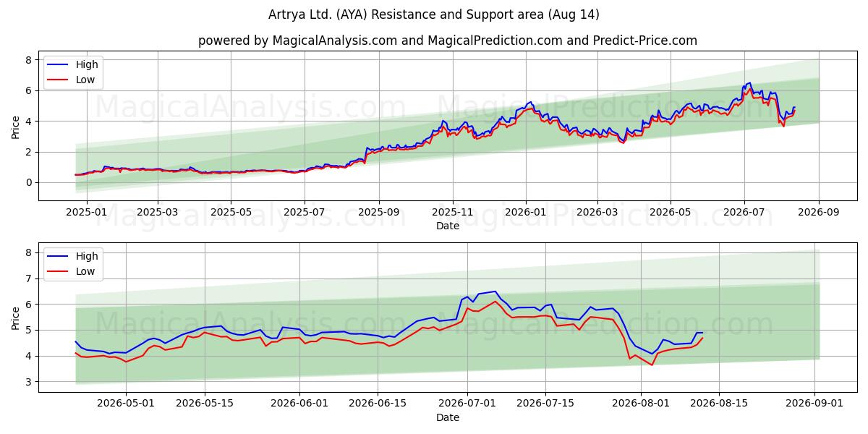Click the '2026-05' tick label on the top chart

[670, 213]
